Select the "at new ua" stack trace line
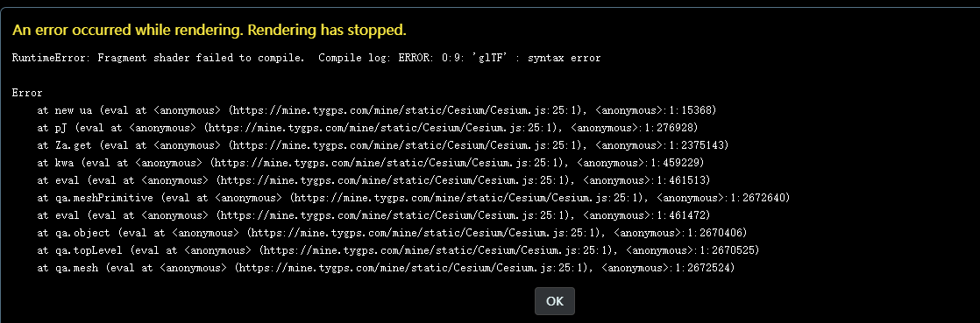980x323 pixels. [x=377, y=110]
